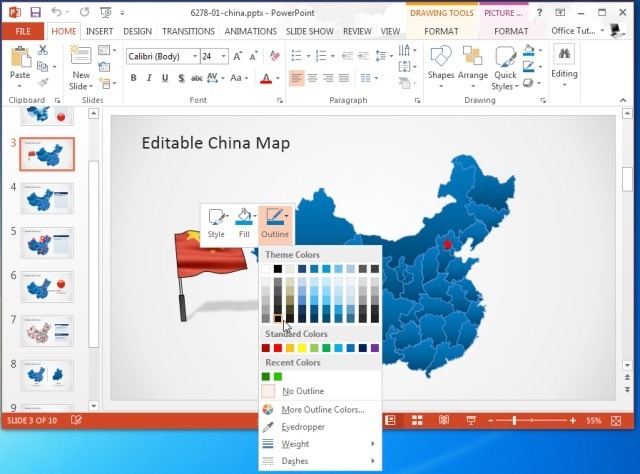Open the font name Calibri (Body) dropdown
Image resolution: width=640 pixels, height=474 pixels.
click(x=195, y=56)
